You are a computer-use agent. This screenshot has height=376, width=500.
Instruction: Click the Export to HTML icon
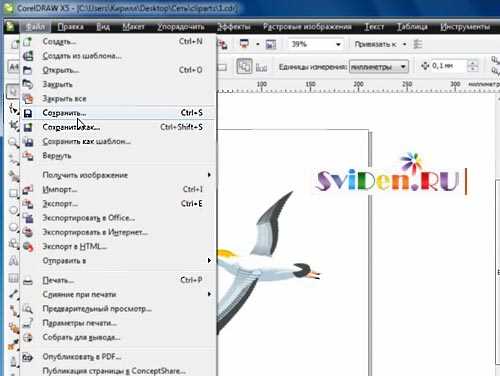pos(28,247)
